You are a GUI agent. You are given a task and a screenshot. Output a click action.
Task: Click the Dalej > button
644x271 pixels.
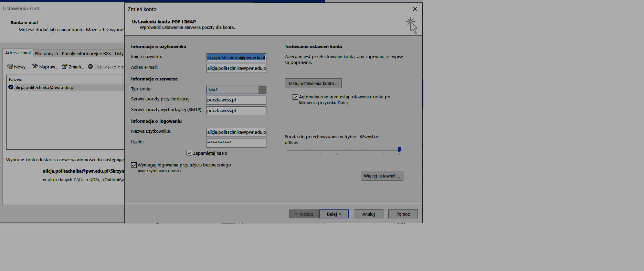pyautogui.click(x=334, y=214)
